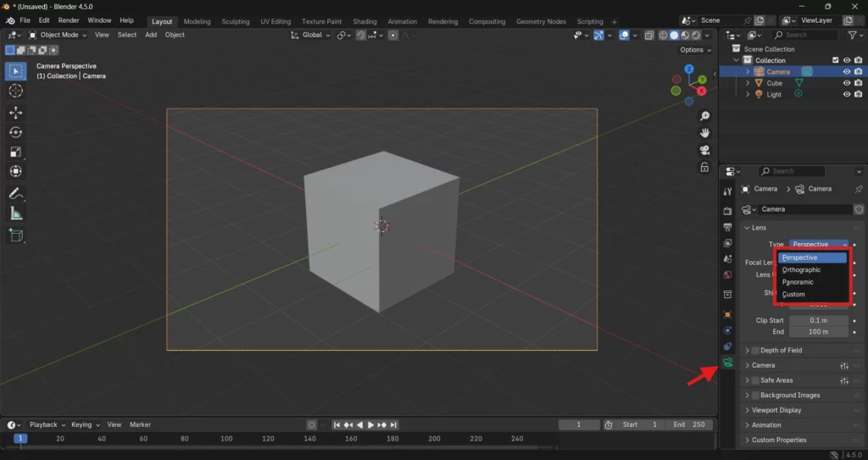The width and height of the screenshot is (868, 460).
Task: Open the Playback dropdown in timeline
Action: click(x=47, y=424)
